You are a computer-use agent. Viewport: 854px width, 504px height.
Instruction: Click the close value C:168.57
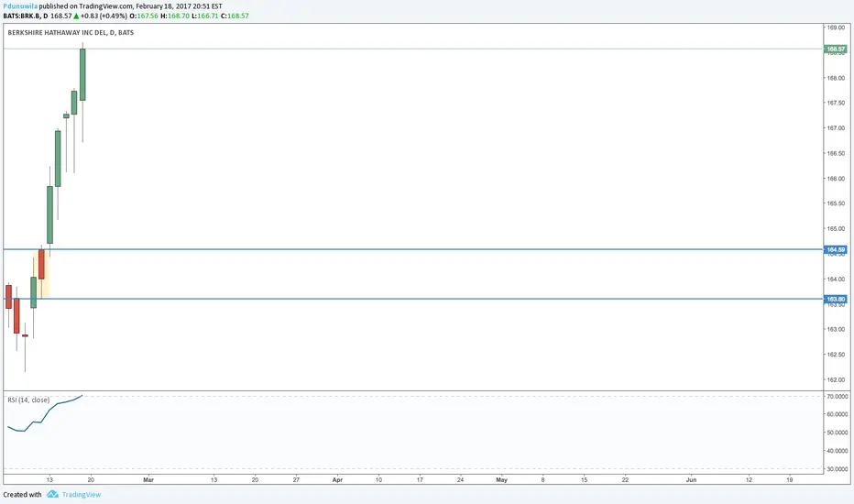point(235,16)
